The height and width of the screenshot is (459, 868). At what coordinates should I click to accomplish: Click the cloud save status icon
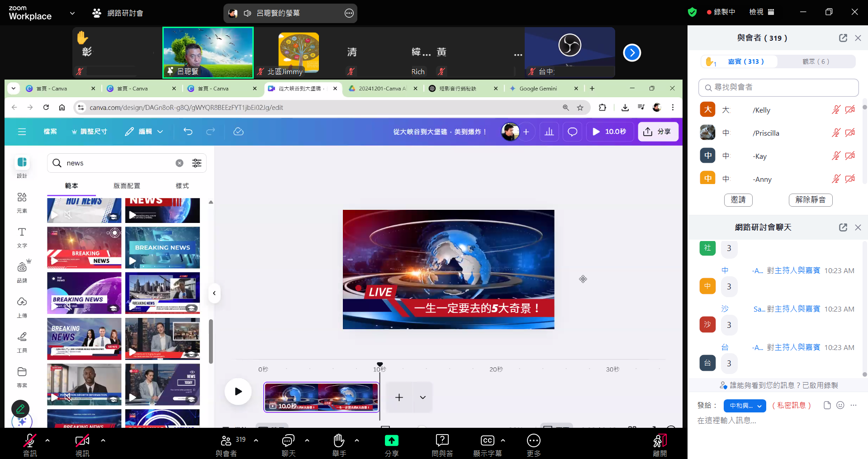tap(238, 132)
